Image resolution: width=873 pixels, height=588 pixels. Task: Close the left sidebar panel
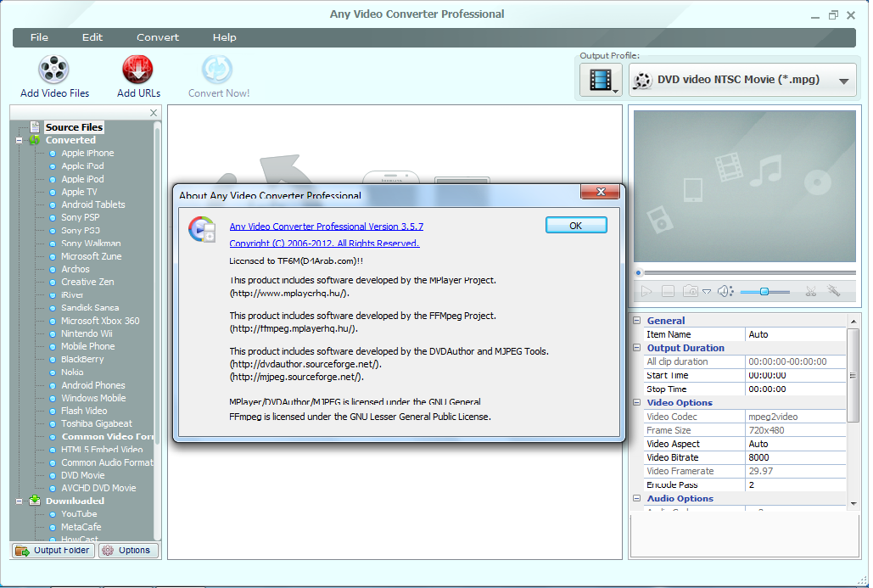(x=154, y=113)
